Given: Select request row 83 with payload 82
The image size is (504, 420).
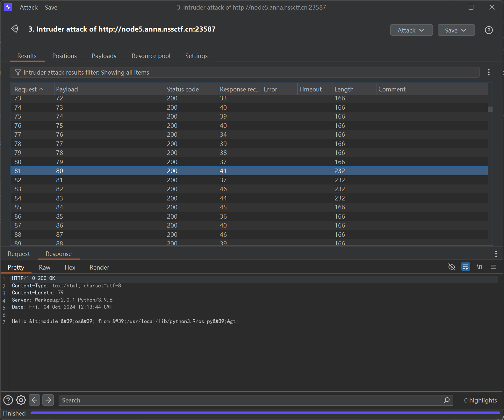Looking at the screenshot, I should pos(249,189).
